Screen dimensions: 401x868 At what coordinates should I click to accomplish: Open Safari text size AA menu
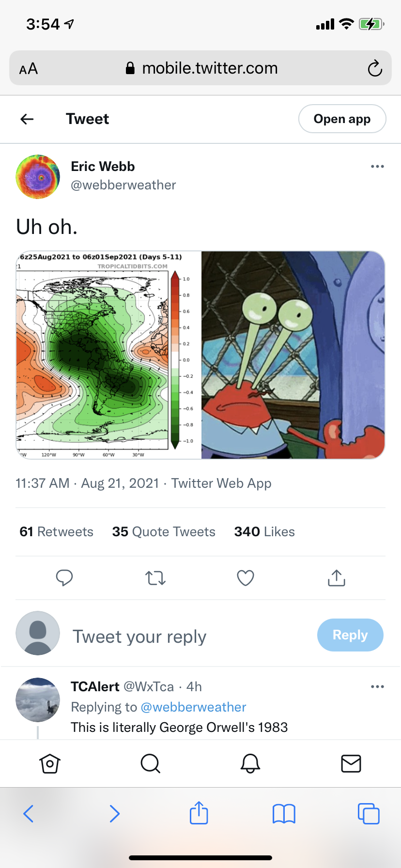pyautogui.click(x=29, y=69)
